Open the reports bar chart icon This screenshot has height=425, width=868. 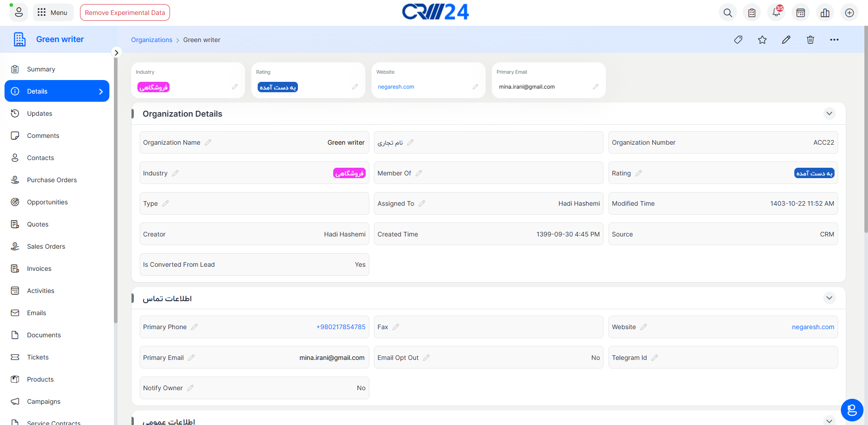click(825, 13)
